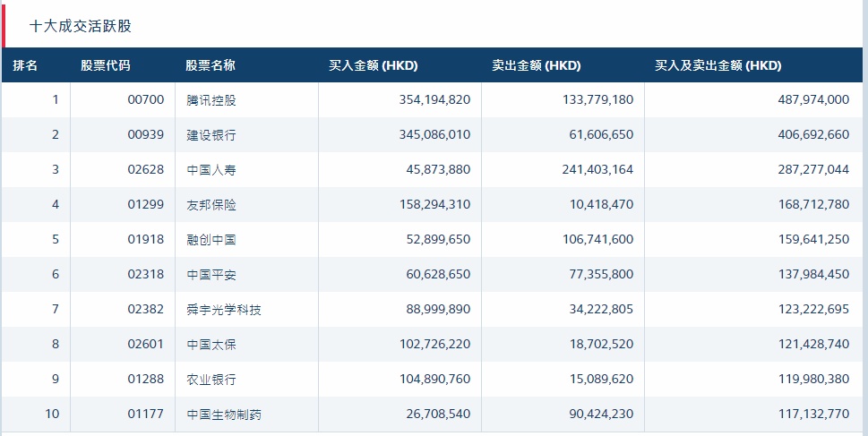Image resolution: width=868 pixels, height=436 pixels.
Task: Click the 买入金额 (HKD) column header
Action: pos(374,65)
